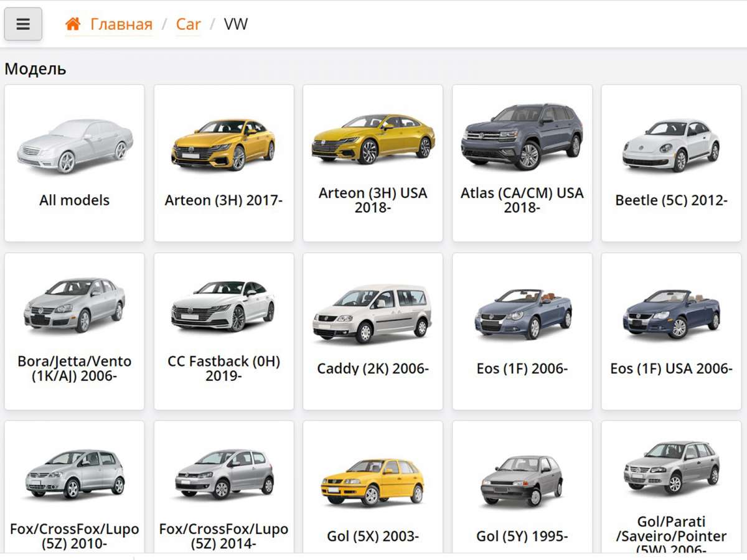Select the Fox/CrossFox/Lupo 2010- car image
747x560 pixels.
[x=75, y=474]
